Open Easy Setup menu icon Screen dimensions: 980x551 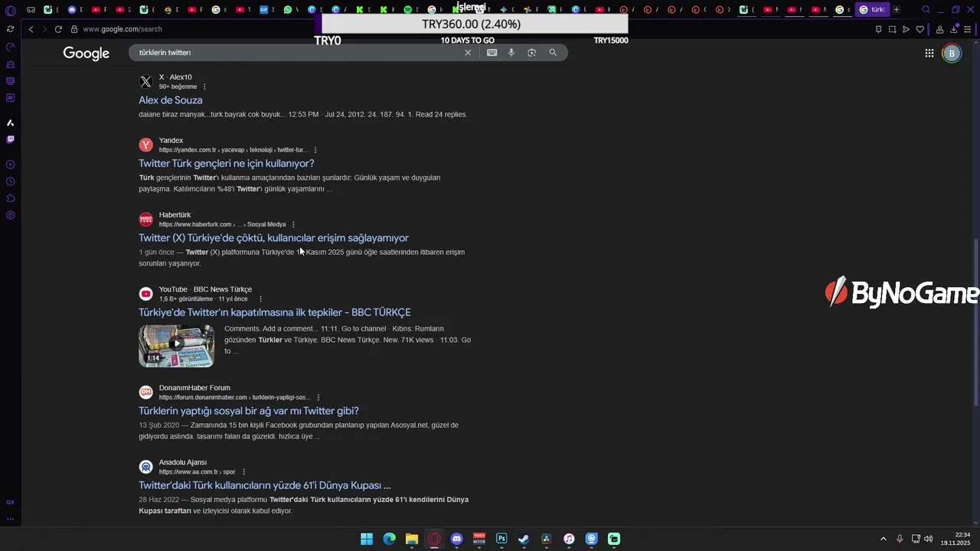click(968, 29)
